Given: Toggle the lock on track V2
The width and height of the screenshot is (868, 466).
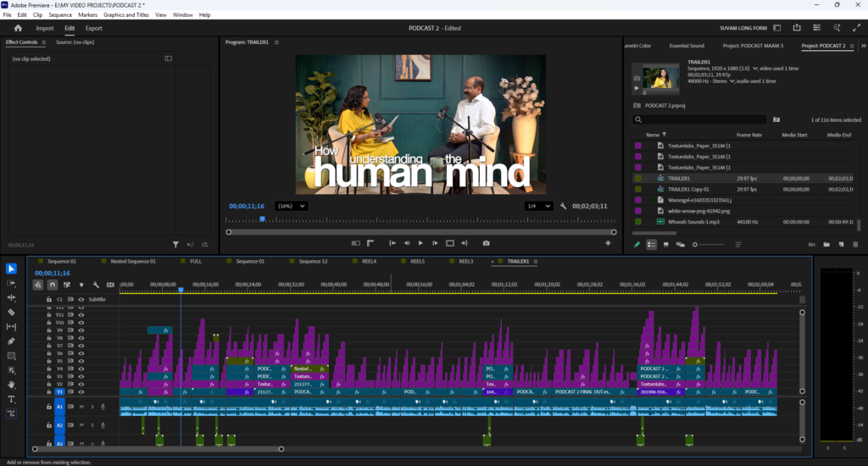Looking at the screenshot, I should point(48,384).
